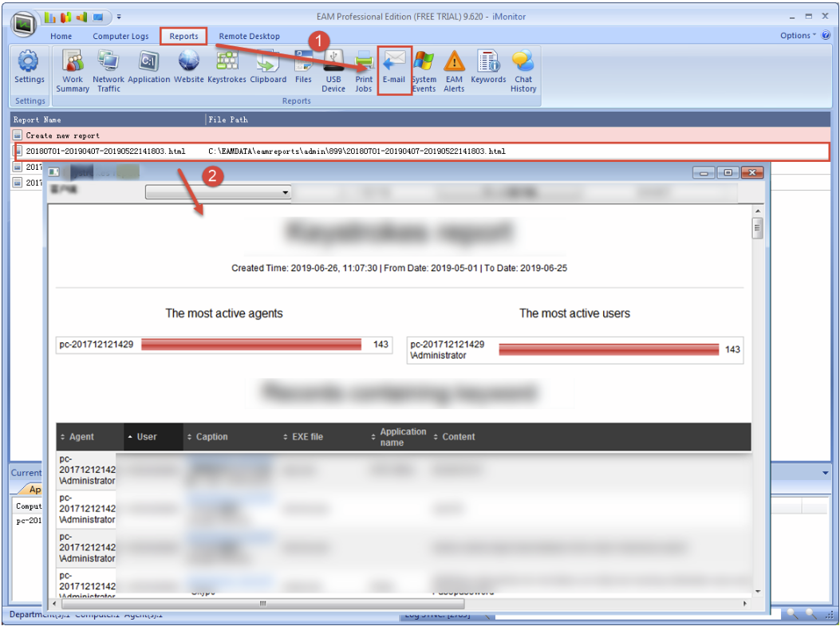Open the report viewer combo box
840x626 pixels.
[218, 192]
